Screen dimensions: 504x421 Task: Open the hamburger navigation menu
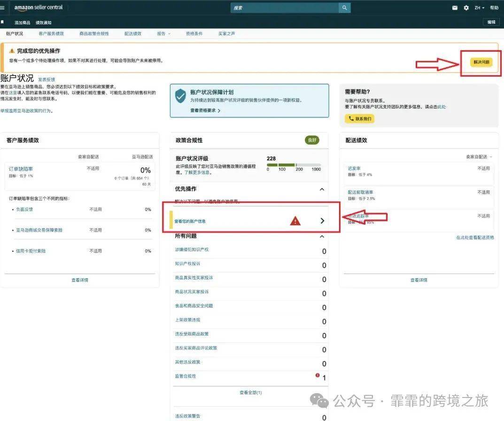[2, 8]
